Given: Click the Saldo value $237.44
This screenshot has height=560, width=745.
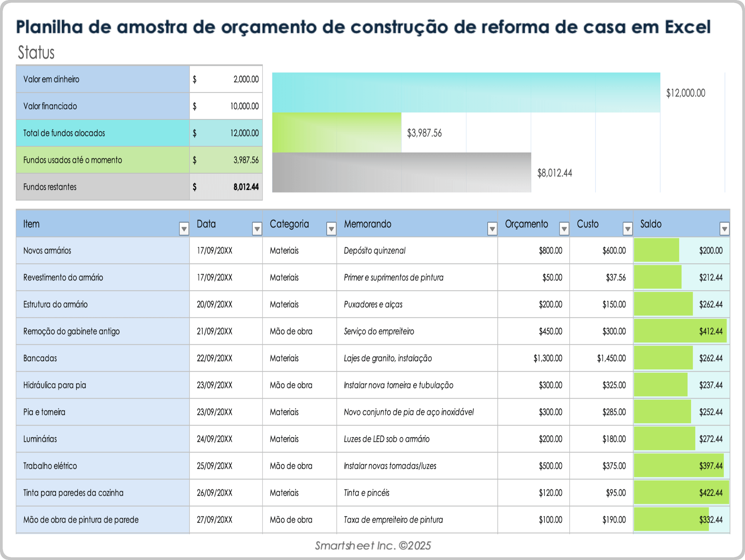Looking at the screenshot, I should (711, 386).
